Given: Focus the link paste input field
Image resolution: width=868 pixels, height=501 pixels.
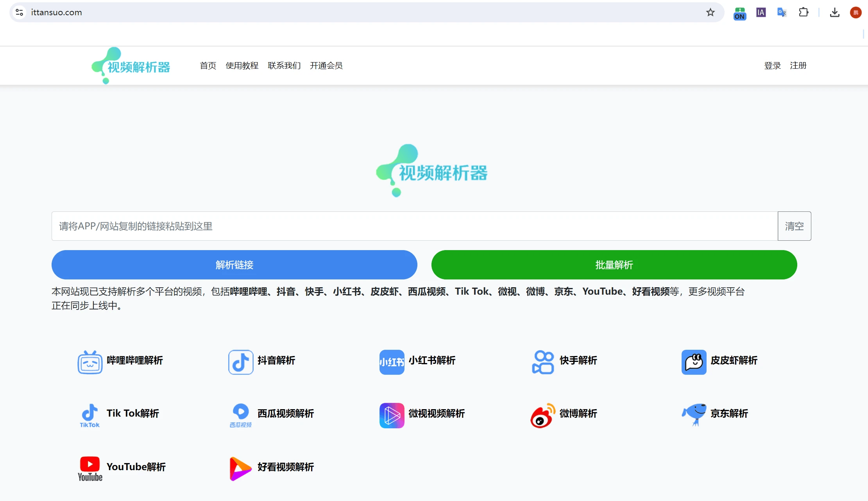Looking at the screenshot, I should click(415, 226).
